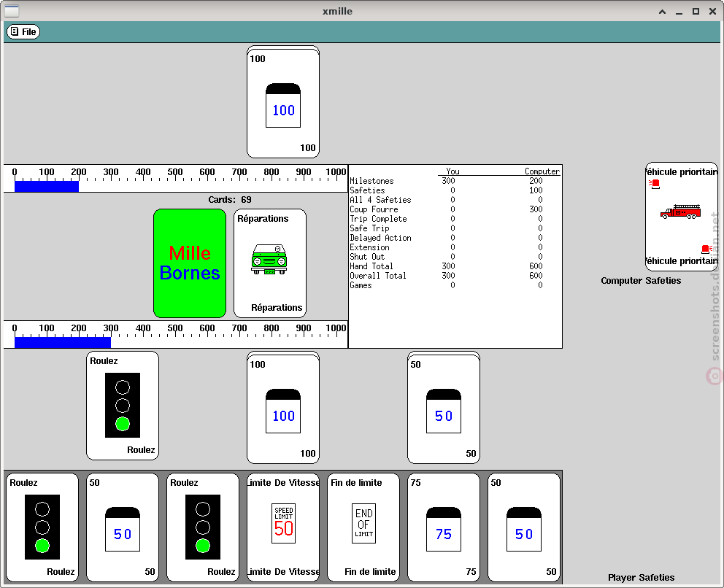Image resolution: width=724 pixels, height=588 pixels.
Task: Open the window menu icon in title bar
Action: [12, 11]
